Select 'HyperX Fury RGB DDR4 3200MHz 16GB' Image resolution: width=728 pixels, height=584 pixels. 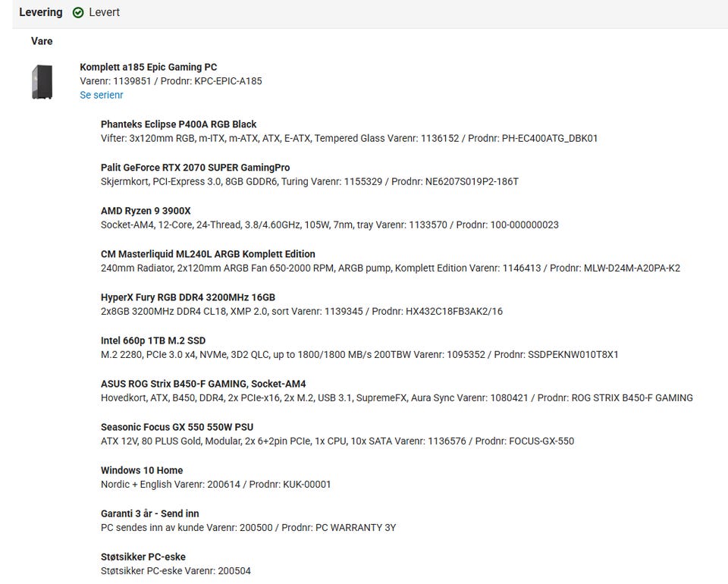coord(188,297)
